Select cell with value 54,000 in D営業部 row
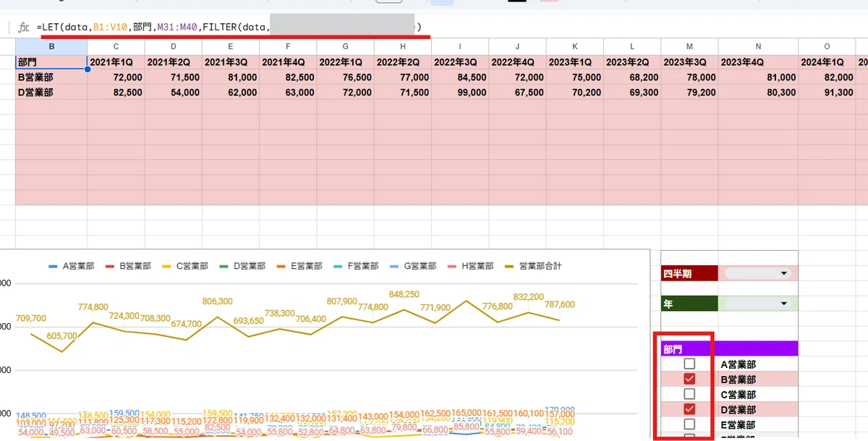The width and height of the screenshot is (868, 441). coord(173,93)
